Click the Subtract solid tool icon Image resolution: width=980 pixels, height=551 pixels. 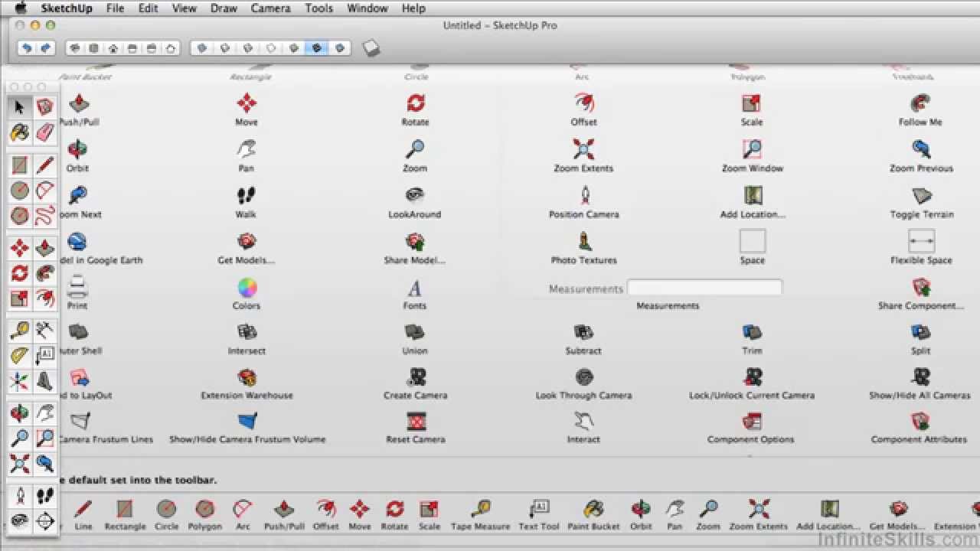(x=583, y=332)
